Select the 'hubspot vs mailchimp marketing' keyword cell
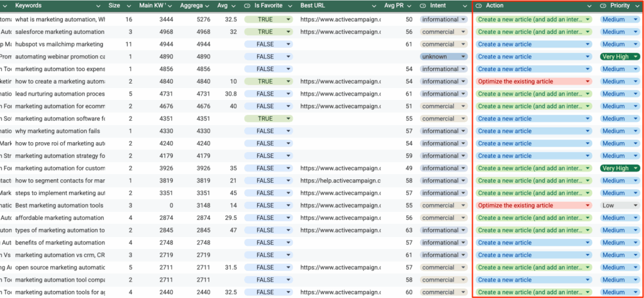This screenshot has height=298, width=644. 59,45
